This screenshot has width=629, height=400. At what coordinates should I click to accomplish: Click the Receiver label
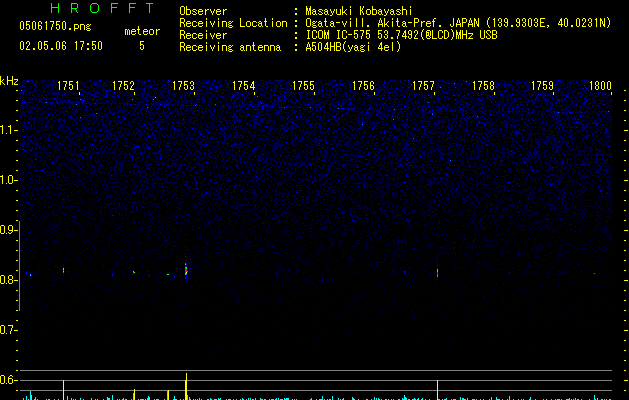(203, 35)
